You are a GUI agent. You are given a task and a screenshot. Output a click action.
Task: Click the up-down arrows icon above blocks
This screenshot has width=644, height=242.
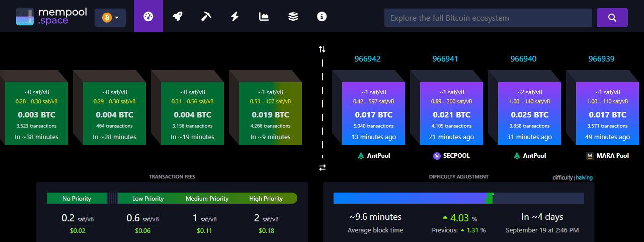coord(322,49)
